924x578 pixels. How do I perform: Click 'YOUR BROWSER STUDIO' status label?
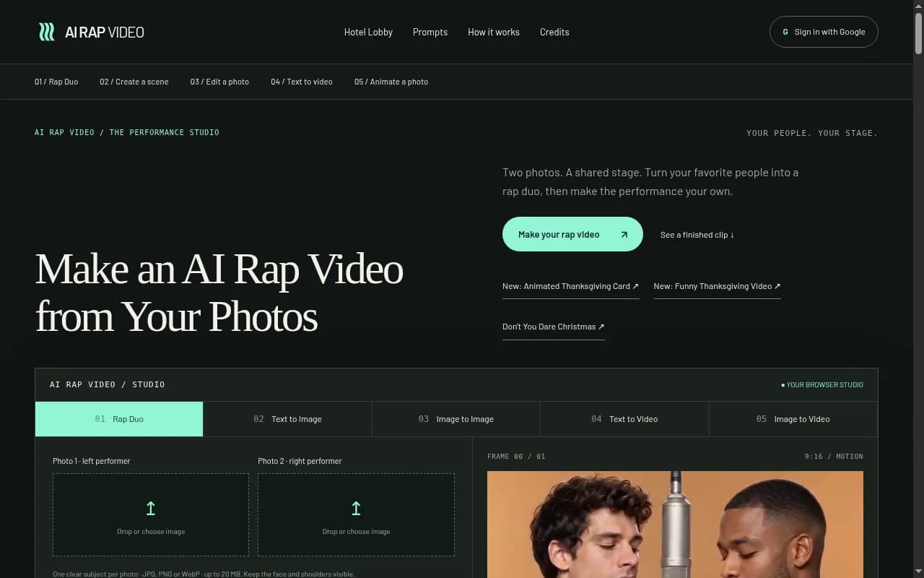pyautogui.click(x=822, y=384)
